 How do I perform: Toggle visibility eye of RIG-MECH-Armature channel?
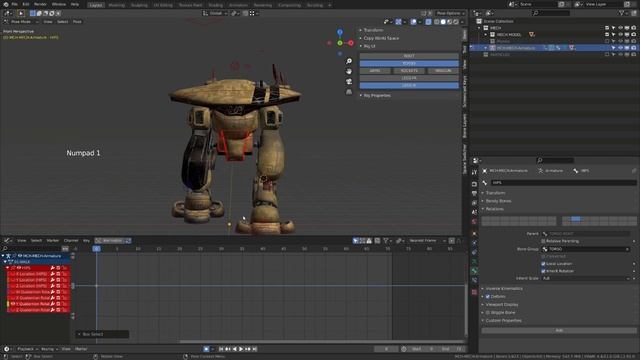(x=20, y=256)
